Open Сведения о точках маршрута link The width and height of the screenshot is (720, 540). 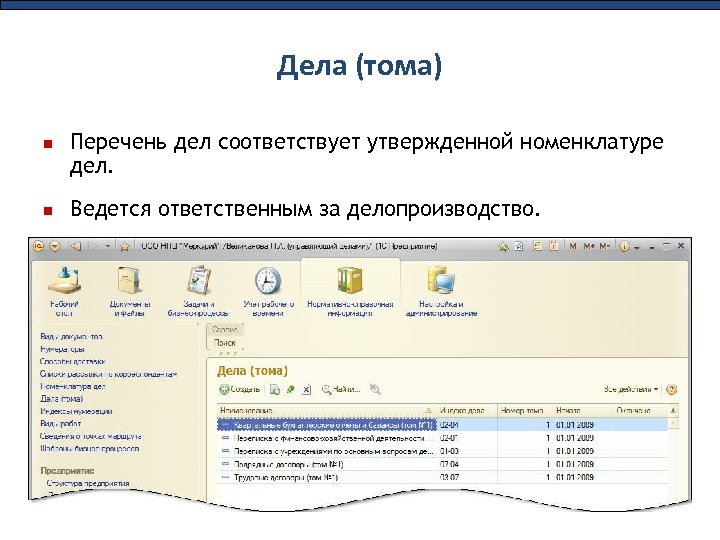[90, 436]
